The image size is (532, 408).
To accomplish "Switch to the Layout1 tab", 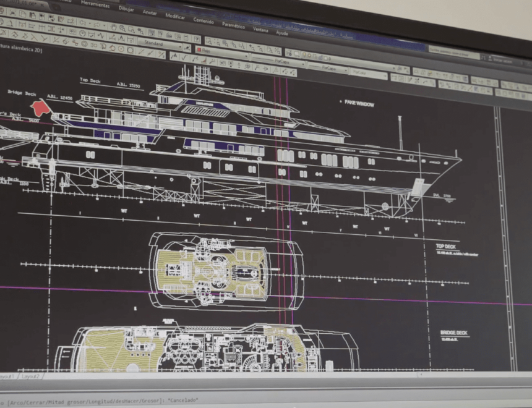I will coord(7,376).
